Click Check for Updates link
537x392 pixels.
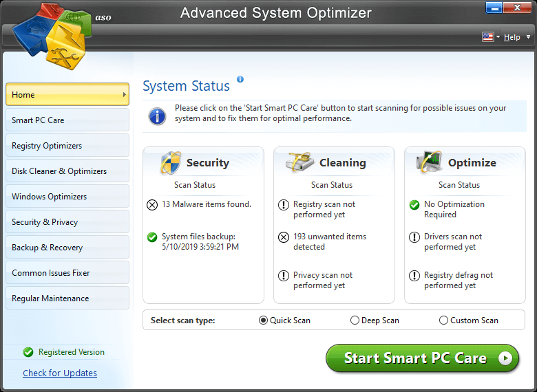pos(60,373)
